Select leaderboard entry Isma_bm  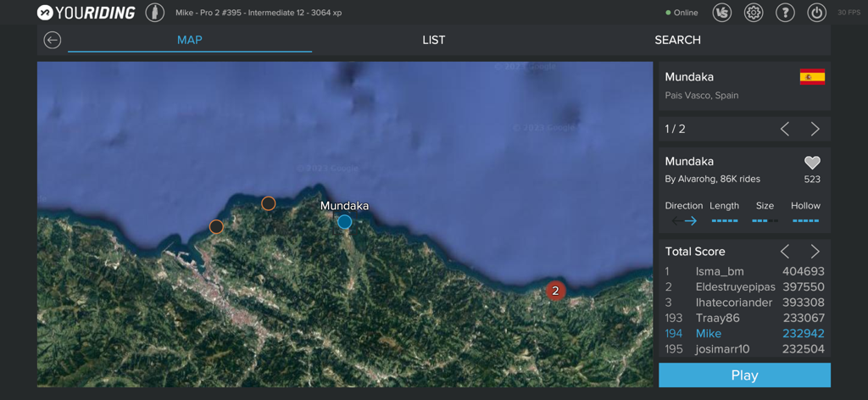coord(744,272)
